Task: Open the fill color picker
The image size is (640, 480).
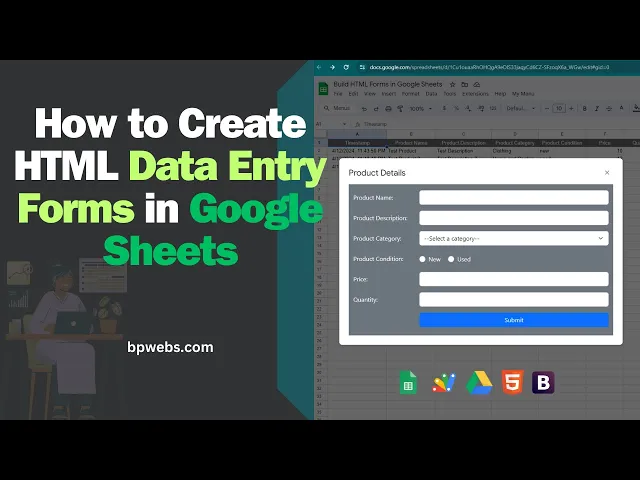Action: coord(636,109)
